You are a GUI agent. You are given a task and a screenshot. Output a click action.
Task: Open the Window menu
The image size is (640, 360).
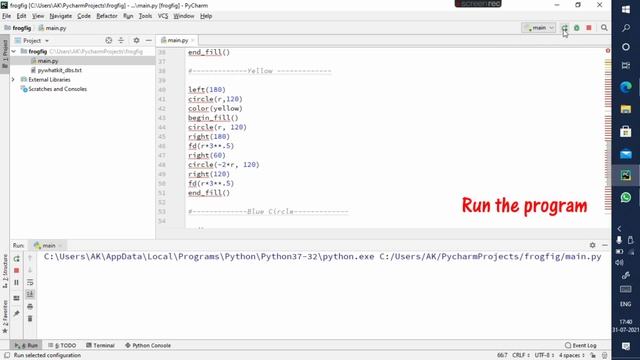pyautogui.click(x=184, y=16)
